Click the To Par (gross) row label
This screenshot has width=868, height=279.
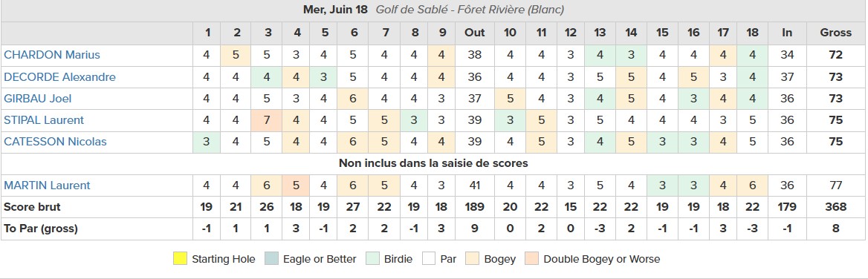(40, 229)
